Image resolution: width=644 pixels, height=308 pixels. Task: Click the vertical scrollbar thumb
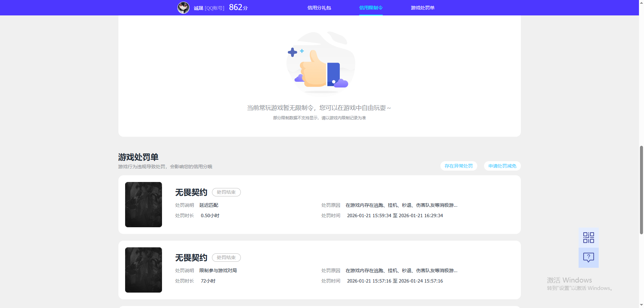tap(641, 190)
